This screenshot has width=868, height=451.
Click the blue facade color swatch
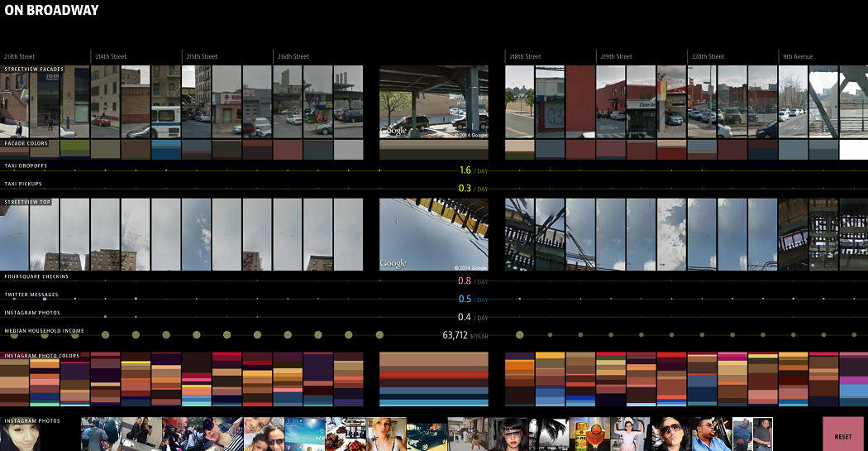[165, 151]
